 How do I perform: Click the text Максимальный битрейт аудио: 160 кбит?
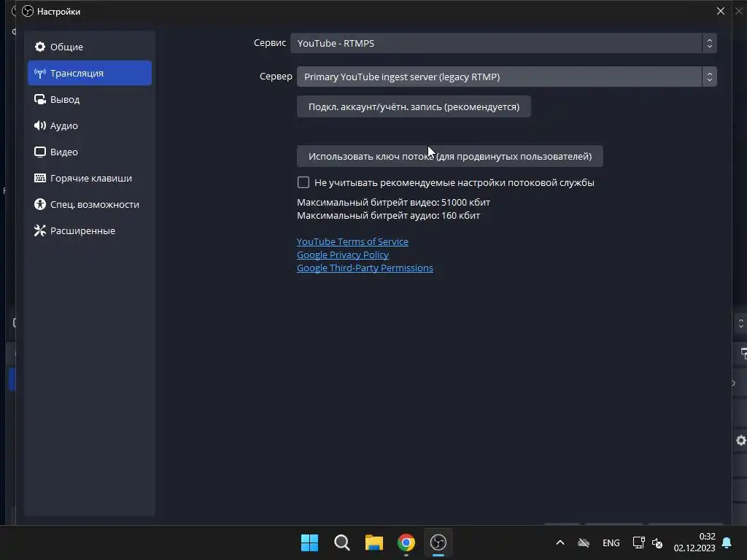(x=388, y=215)
